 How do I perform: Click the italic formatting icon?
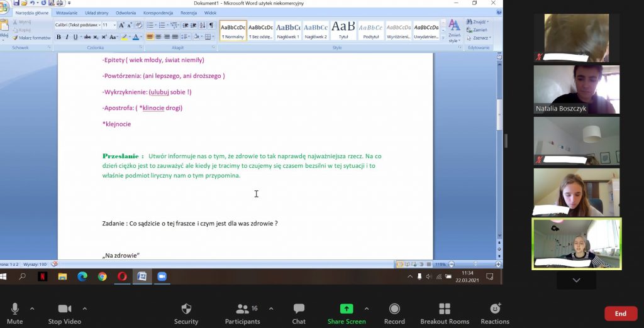67,37
